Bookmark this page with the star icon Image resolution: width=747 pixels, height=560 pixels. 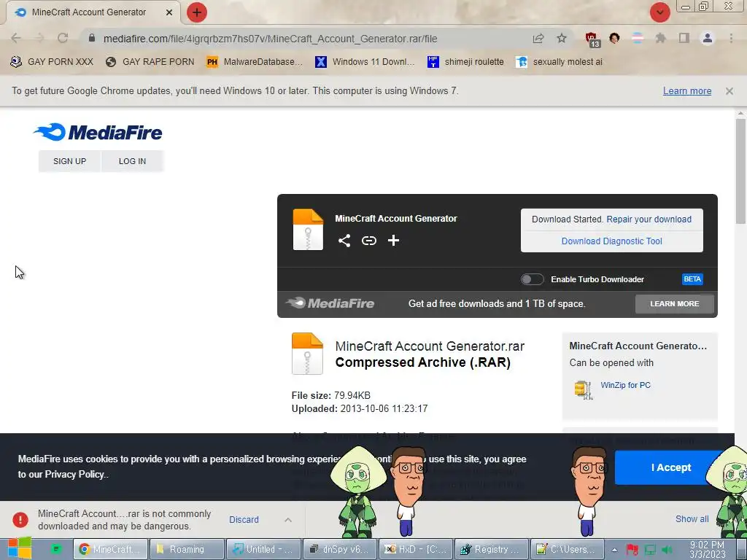562,39
